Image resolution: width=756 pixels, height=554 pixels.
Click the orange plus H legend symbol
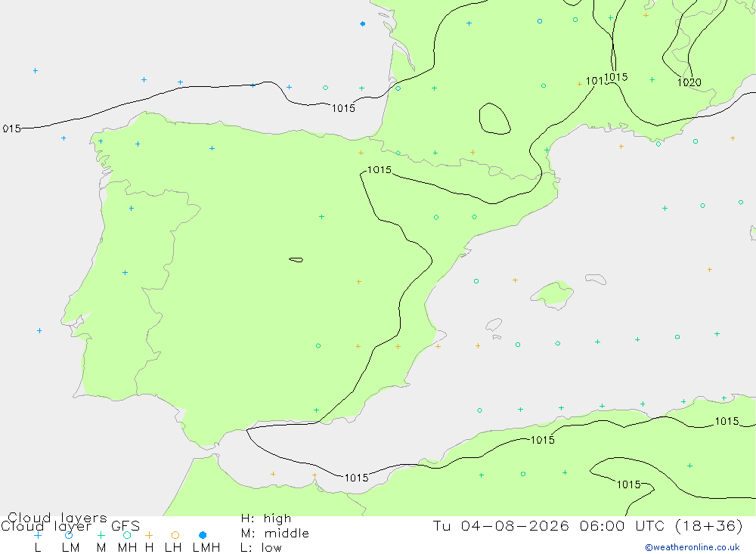[149, 535]
